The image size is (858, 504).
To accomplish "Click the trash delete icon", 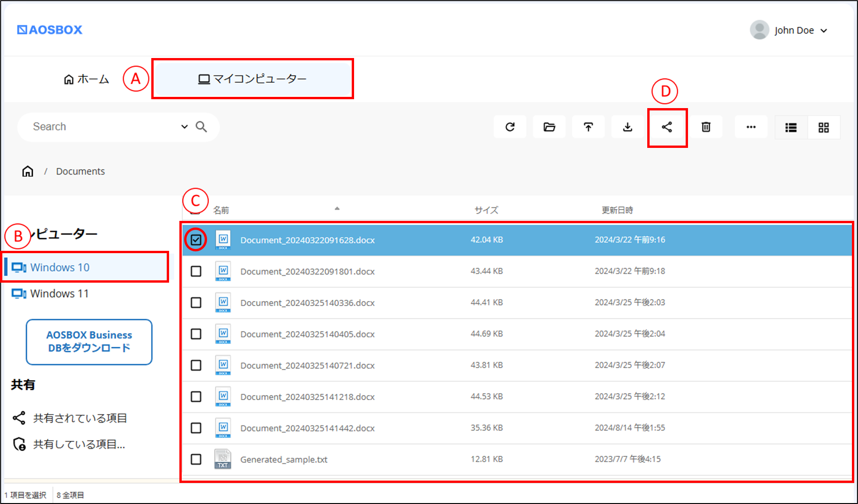I will 706,127.
